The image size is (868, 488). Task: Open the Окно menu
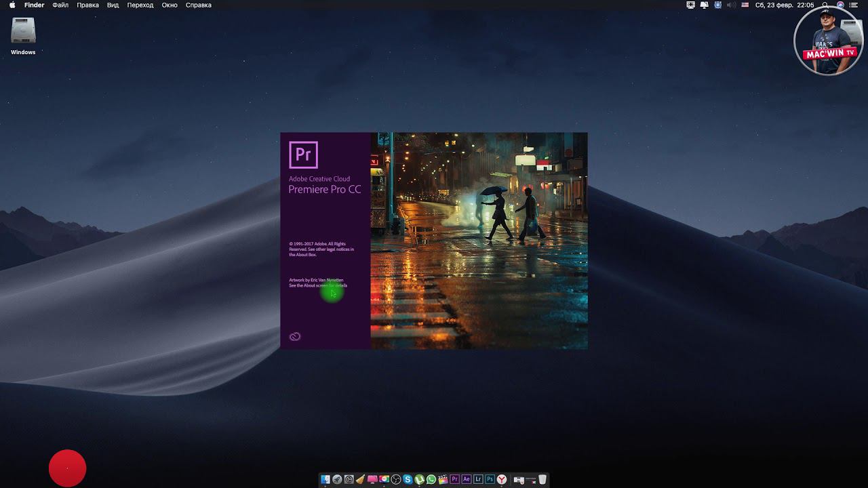[170, 5]
